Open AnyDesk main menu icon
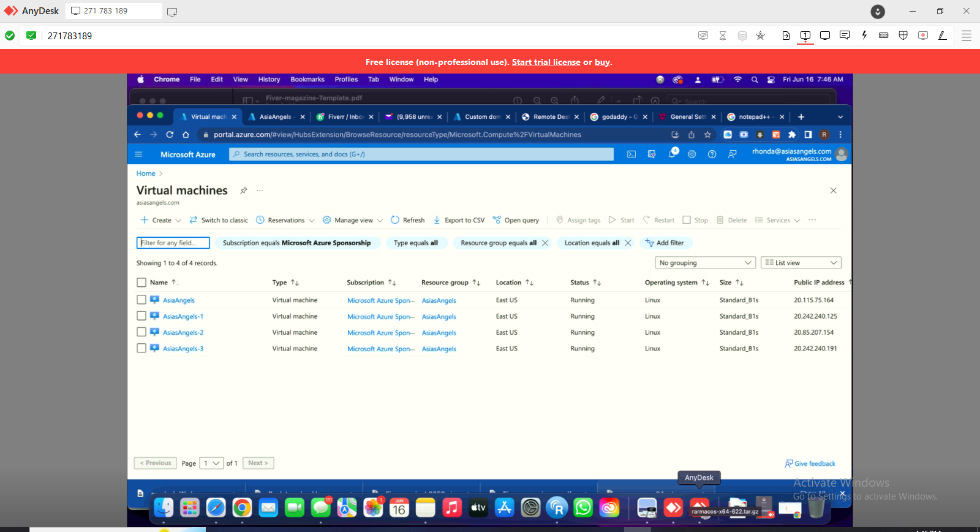980x532 pixels. 967,36
